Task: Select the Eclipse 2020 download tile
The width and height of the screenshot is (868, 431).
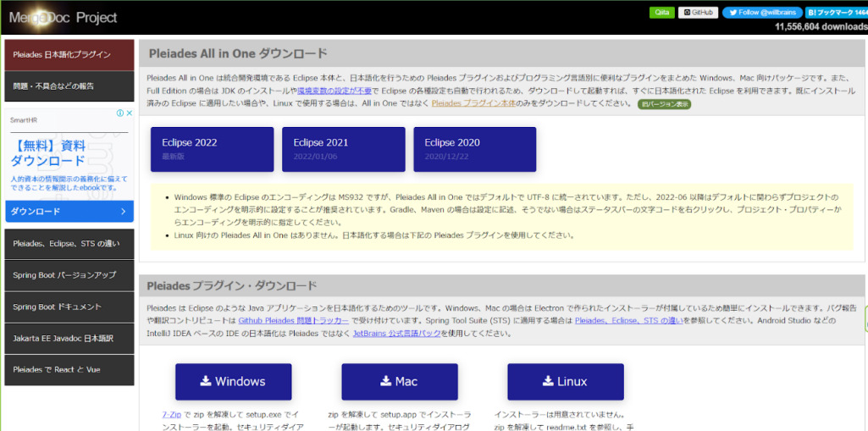Action: pyautogui.click(x=474, y=149)
